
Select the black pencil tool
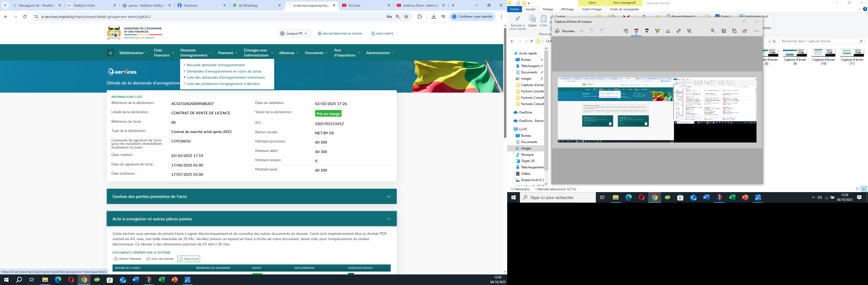[647, 31]
